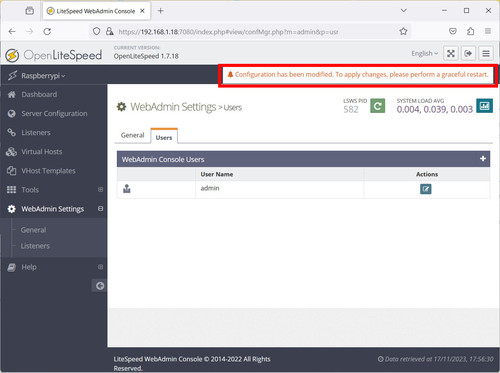Bookmark this page with star icon

tap(403, 31)
